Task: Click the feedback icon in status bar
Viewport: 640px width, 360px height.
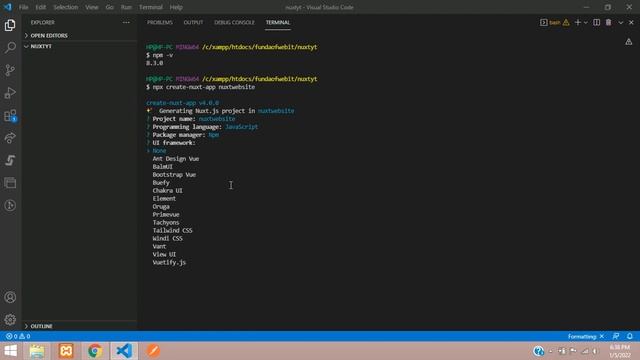Action: click(616, 336)
